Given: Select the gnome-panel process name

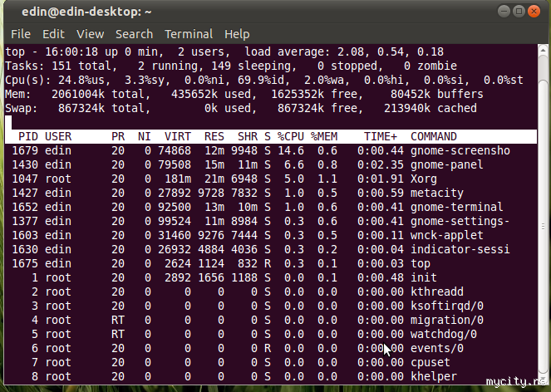Looking at the screenshot, I should (447, 164).
